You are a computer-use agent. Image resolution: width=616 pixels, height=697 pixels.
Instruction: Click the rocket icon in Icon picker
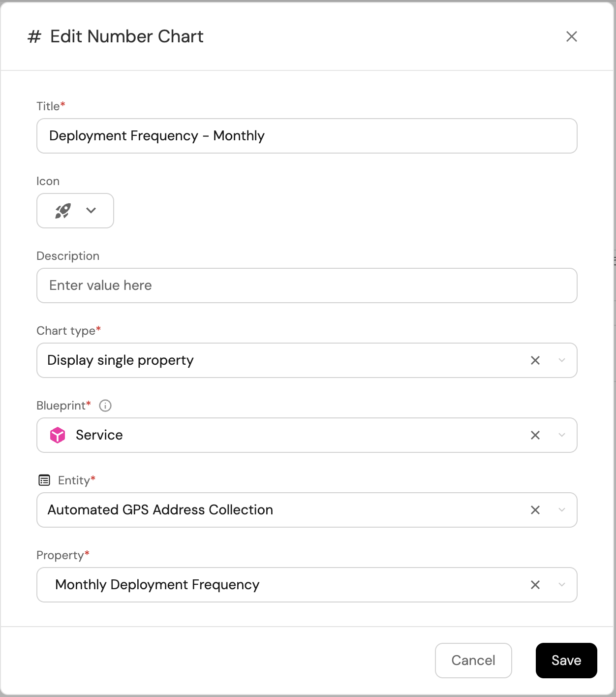(62, 211)
